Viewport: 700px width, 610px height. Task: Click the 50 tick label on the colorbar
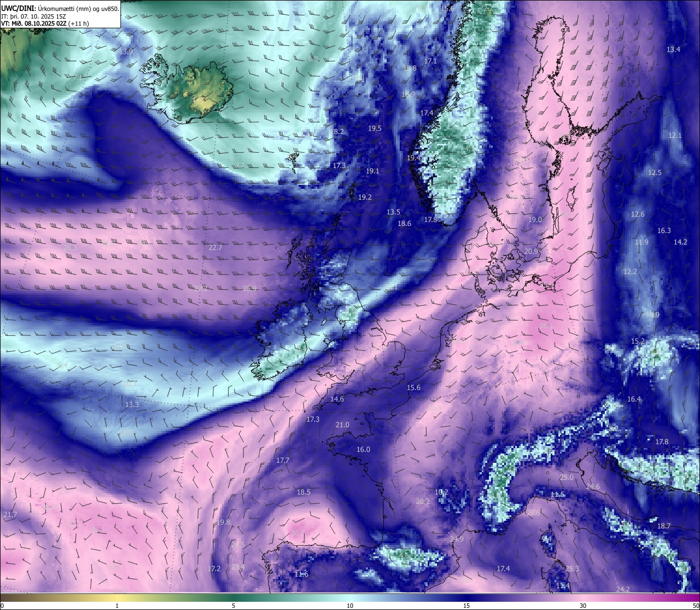(x=695, y=606)
